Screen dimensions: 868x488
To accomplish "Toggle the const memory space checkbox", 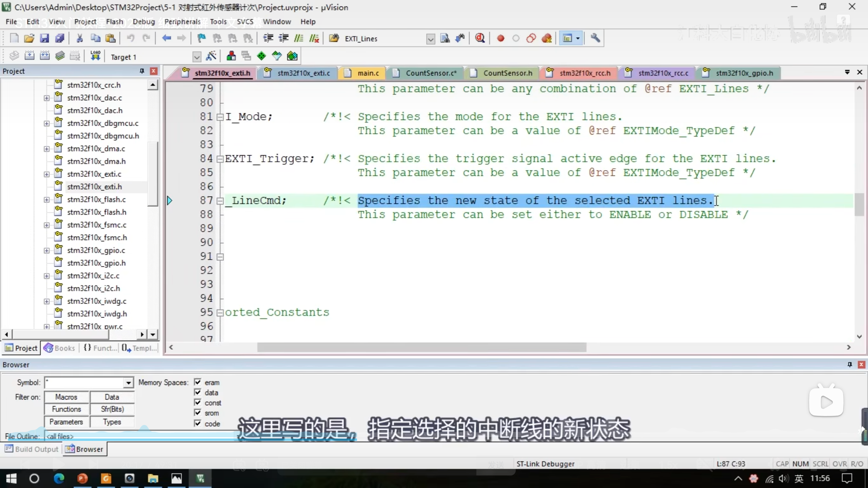I will [198, 403].
